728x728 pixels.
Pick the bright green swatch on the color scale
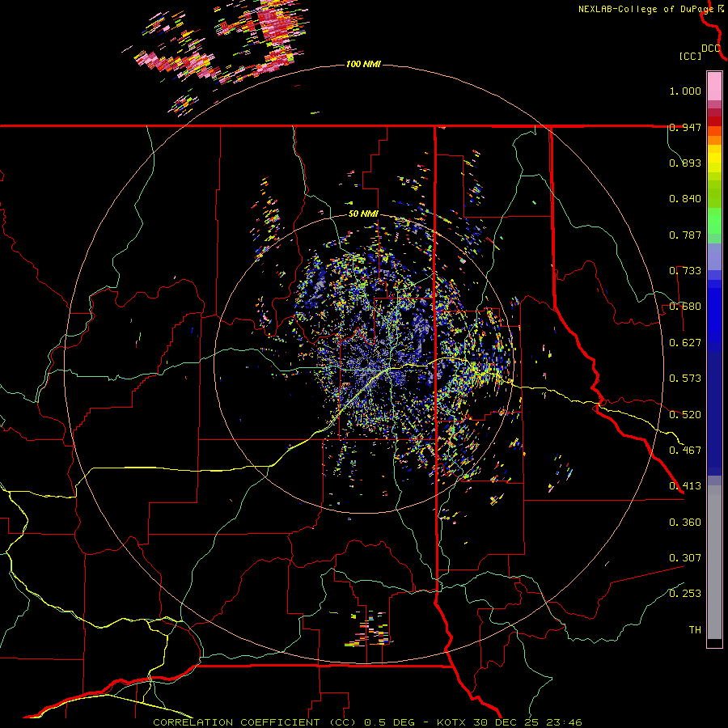point(714,221)
